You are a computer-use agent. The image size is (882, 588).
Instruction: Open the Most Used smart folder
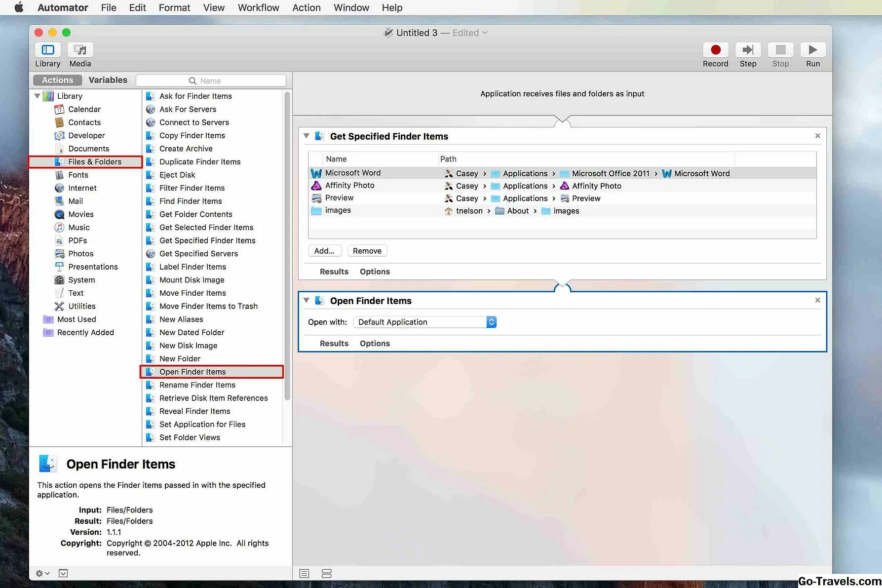pos(77,319)
